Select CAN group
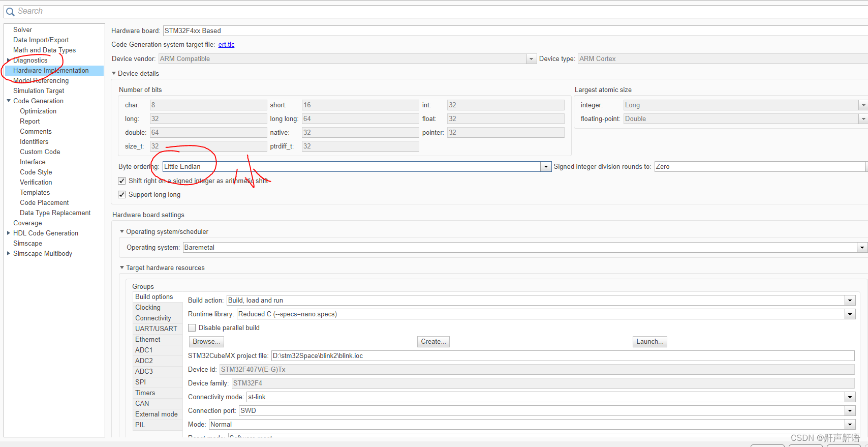The height and width of the screenshot is (447, 868). (158, 404)
